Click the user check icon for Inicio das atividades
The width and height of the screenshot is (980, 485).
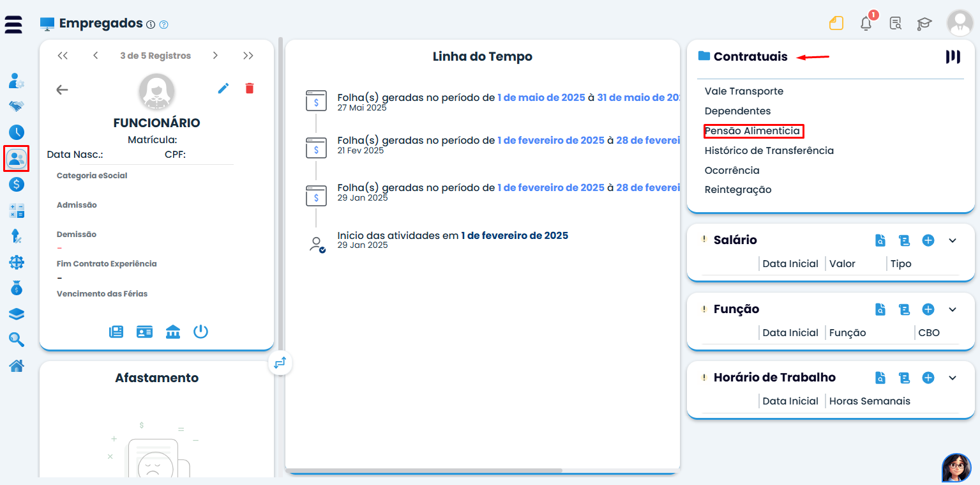317,244
